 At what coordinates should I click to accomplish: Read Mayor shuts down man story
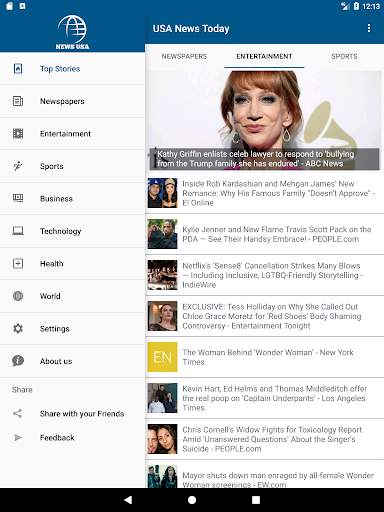(278, 479)
